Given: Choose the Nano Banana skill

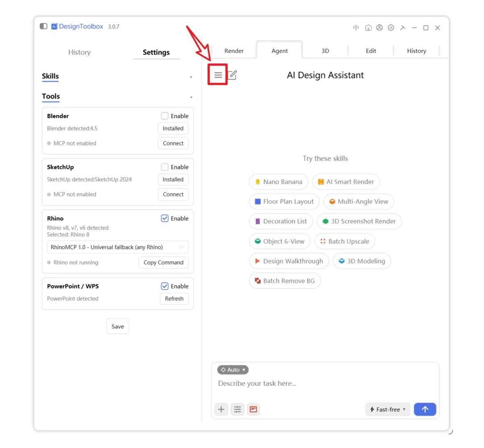Looking at the screenshot, I should 279,182.
